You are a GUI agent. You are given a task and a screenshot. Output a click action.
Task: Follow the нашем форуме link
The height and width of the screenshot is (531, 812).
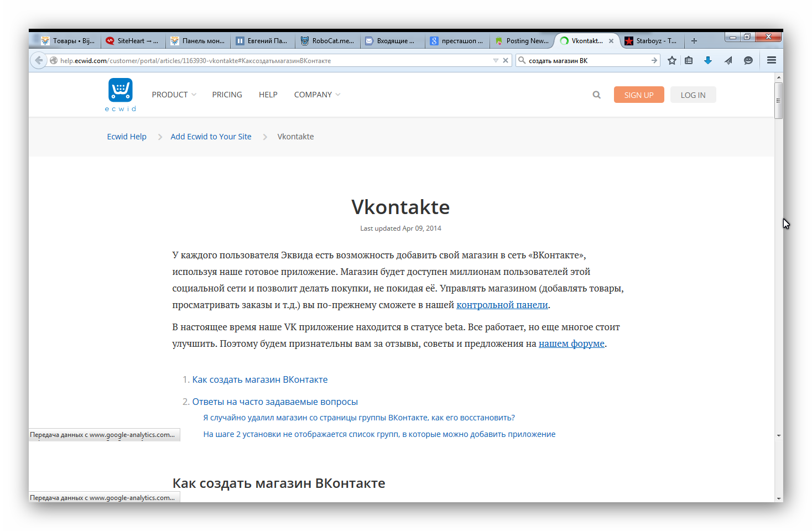click(571, 343)
